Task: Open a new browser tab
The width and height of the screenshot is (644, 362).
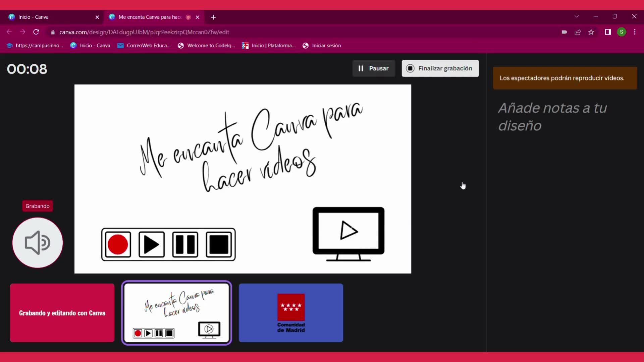Action: 213,17
